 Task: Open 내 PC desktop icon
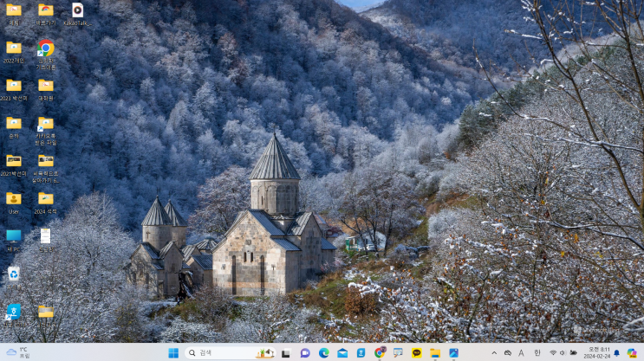point(14,241)
